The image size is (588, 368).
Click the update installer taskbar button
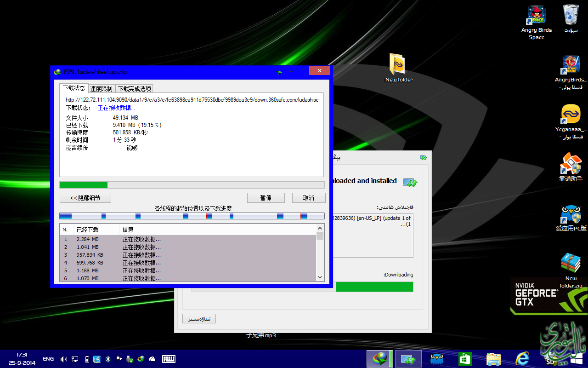pyautogui.click(x=408, y=359)
